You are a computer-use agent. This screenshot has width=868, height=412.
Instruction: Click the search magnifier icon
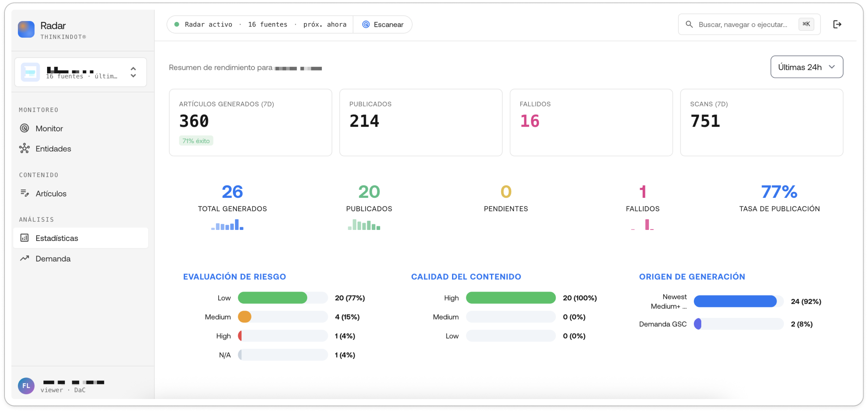pyautogui.click(x=689, y=24)
